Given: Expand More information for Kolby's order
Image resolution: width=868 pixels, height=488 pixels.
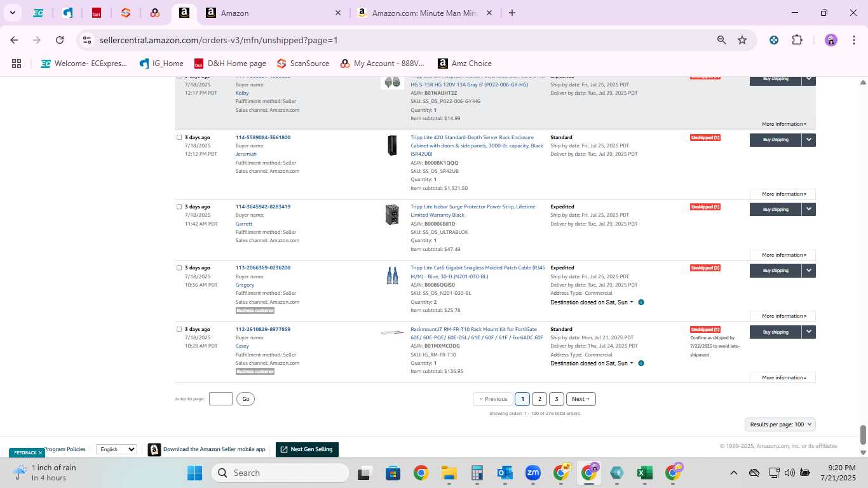Looking at the screenshot, I should tap(783, 124).
